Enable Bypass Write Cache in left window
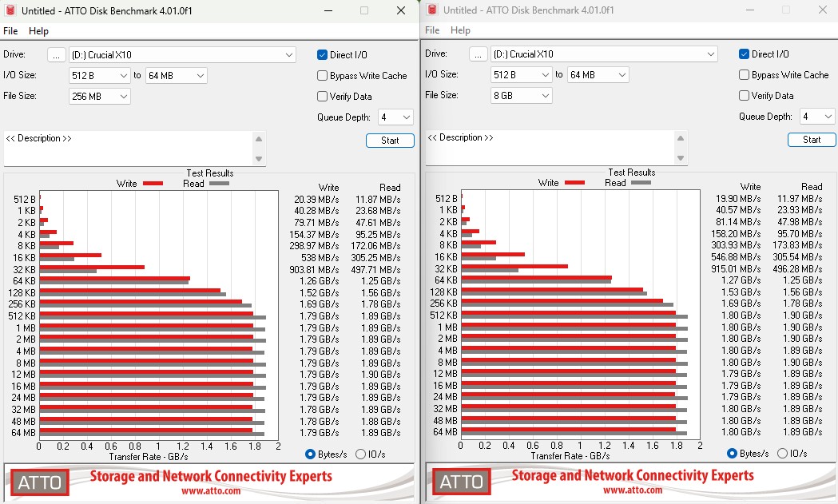The image size is (838, 504). point(322,76)
